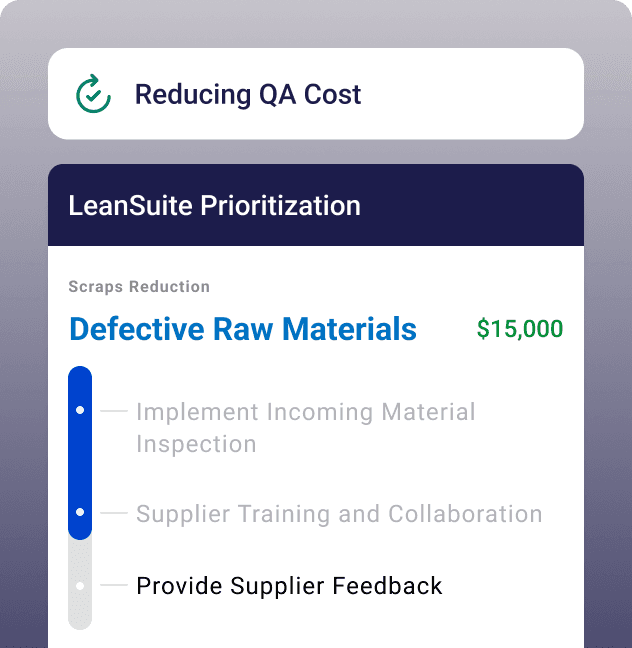Click the blue progress bar between first two dots

(80, 461)
